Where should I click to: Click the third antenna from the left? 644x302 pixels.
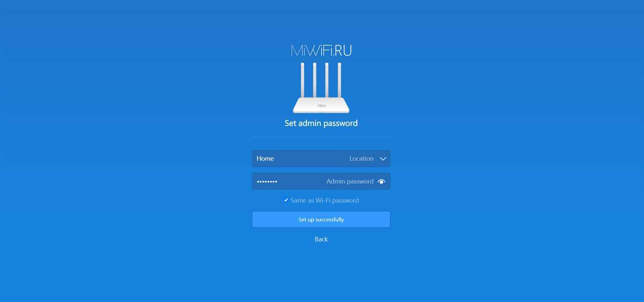[327, 80]
